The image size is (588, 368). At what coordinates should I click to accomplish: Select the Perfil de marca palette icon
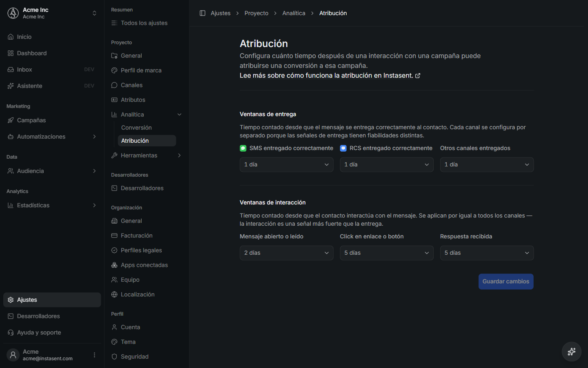(x=114, y=70)
